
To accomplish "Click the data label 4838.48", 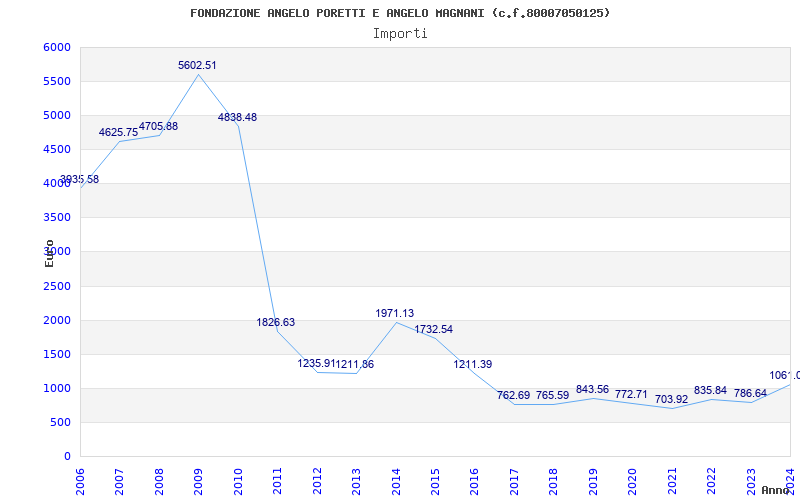I will (237, 117).
